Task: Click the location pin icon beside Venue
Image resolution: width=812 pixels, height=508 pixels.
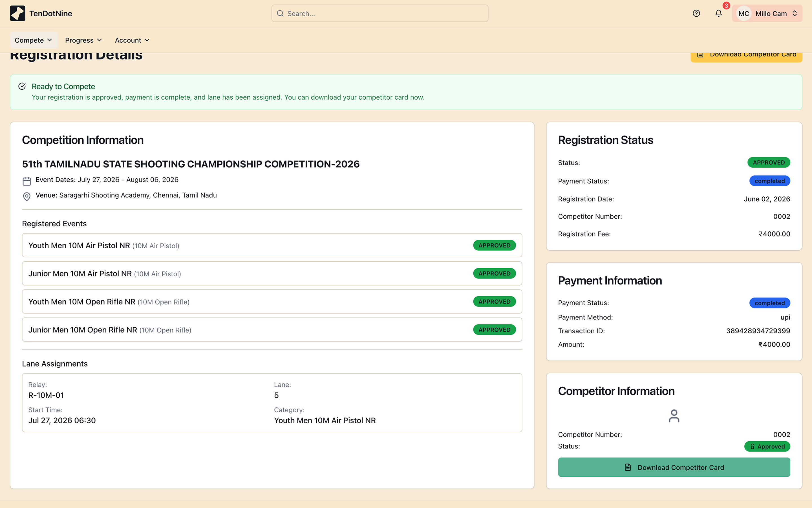Action: [x=27, y=196]
